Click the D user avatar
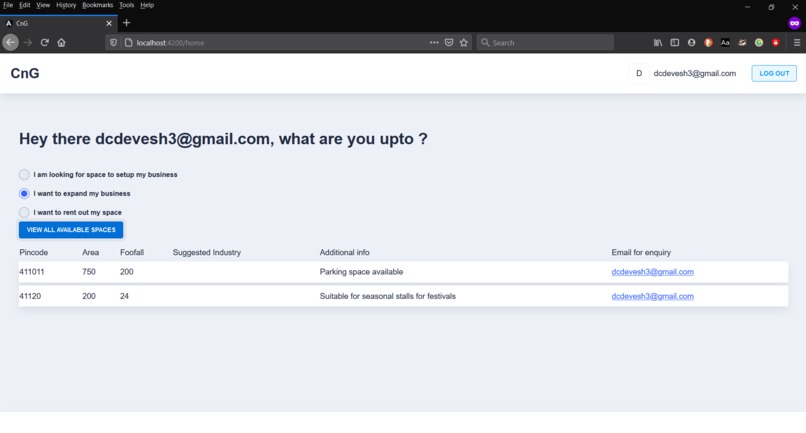Image resolution: width=806 pixels, height=433 pixels. point(639,74)
